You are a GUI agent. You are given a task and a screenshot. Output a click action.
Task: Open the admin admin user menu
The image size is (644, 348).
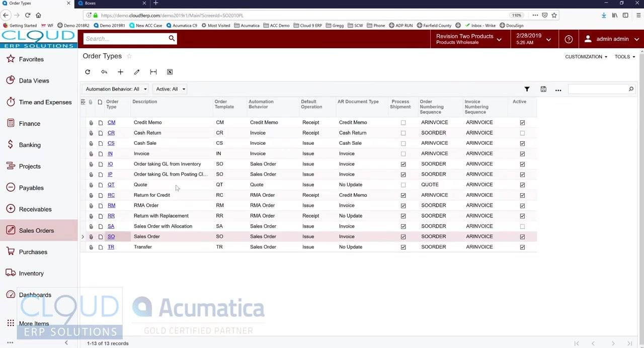click(612, 39)
